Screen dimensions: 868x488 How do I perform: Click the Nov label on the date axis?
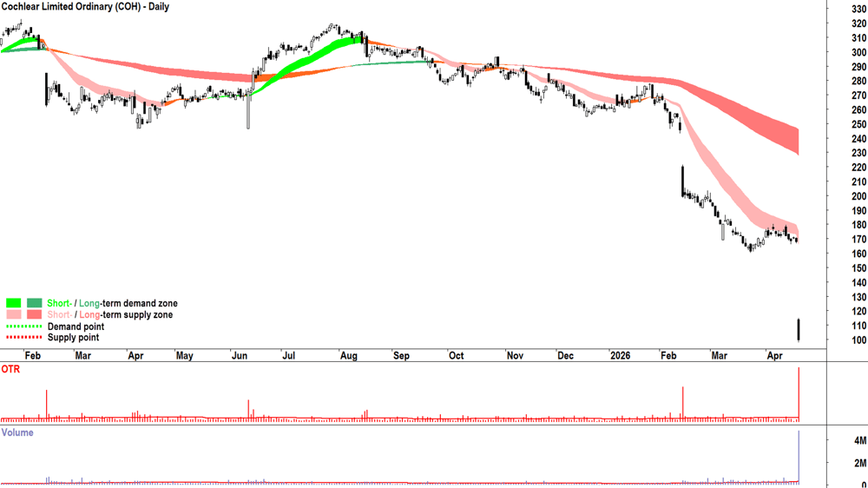click(x=515, y=356)
